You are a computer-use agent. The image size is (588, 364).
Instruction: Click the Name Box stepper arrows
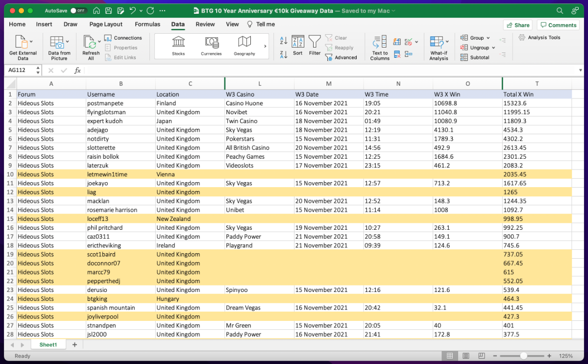click(38, 70)
